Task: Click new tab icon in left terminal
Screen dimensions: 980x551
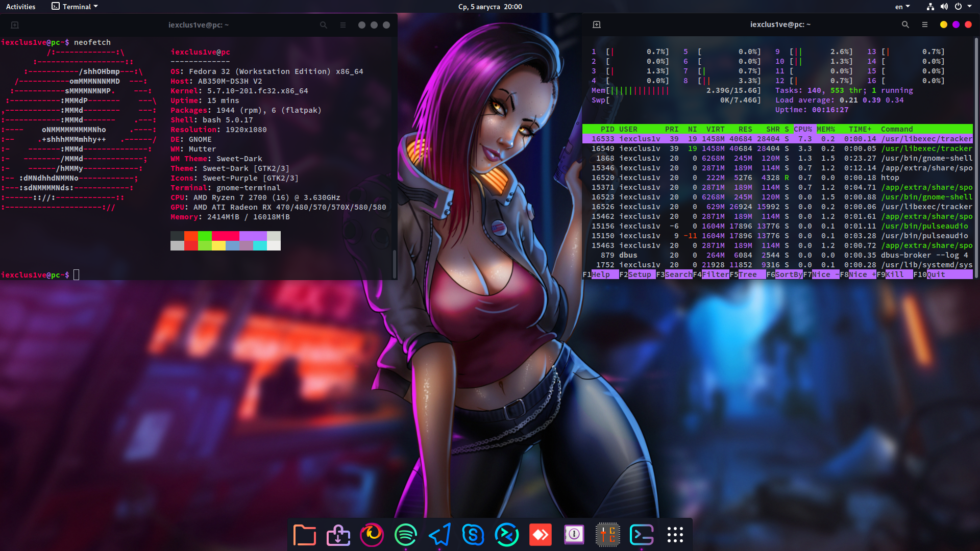Action: [x=15, y=25]
